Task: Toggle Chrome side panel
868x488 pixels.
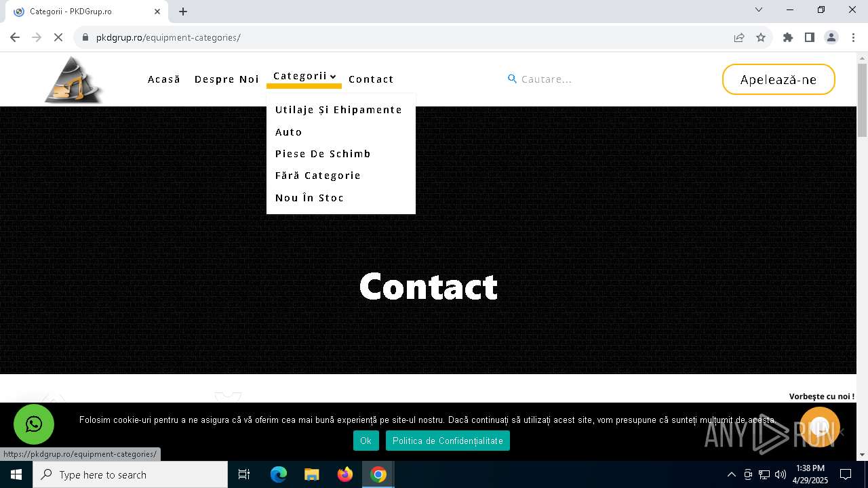Action: tap(810, 37)
